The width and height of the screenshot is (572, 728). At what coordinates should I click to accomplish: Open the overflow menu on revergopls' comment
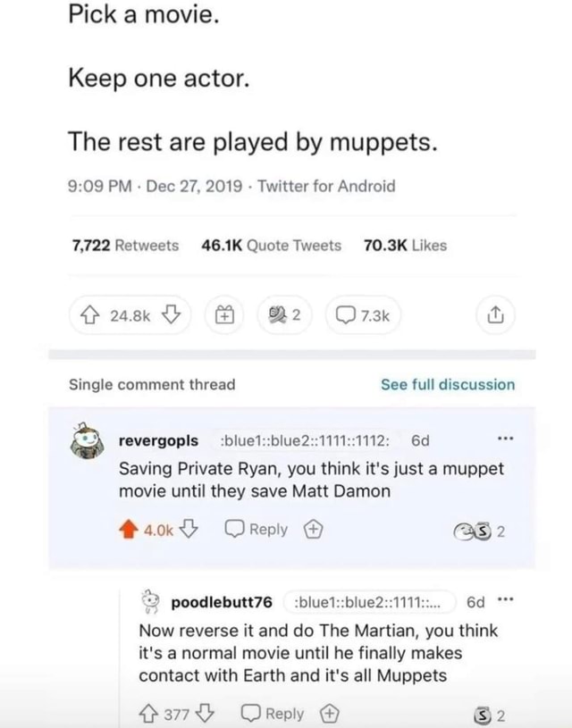[506, 435]
